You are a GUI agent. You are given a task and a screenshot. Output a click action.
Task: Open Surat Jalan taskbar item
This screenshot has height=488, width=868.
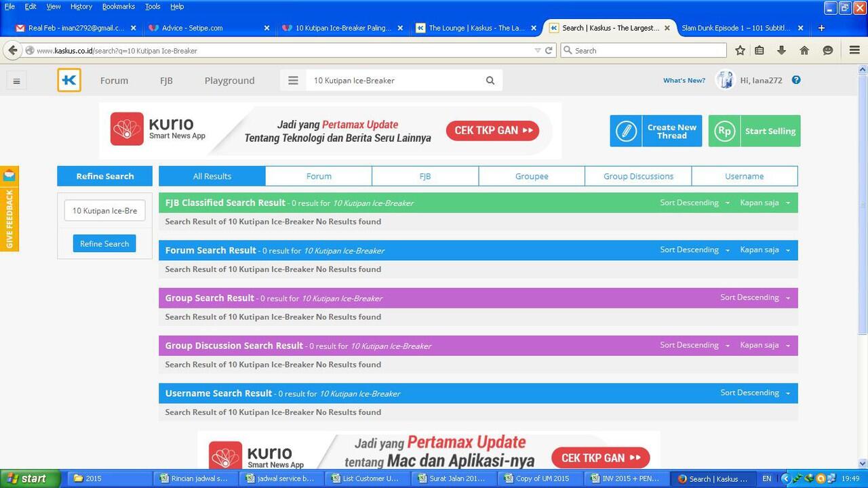(x=455, y=479)
